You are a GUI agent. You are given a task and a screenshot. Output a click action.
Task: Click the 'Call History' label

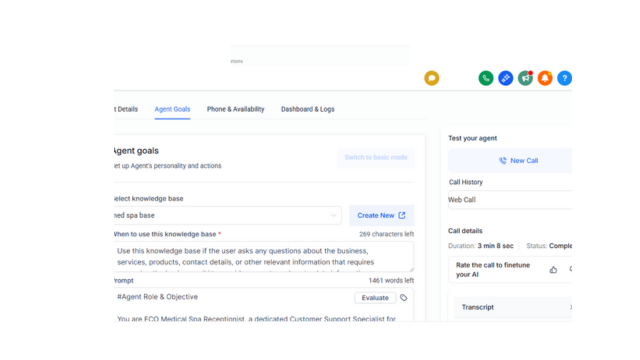click(x=466, y=182)
